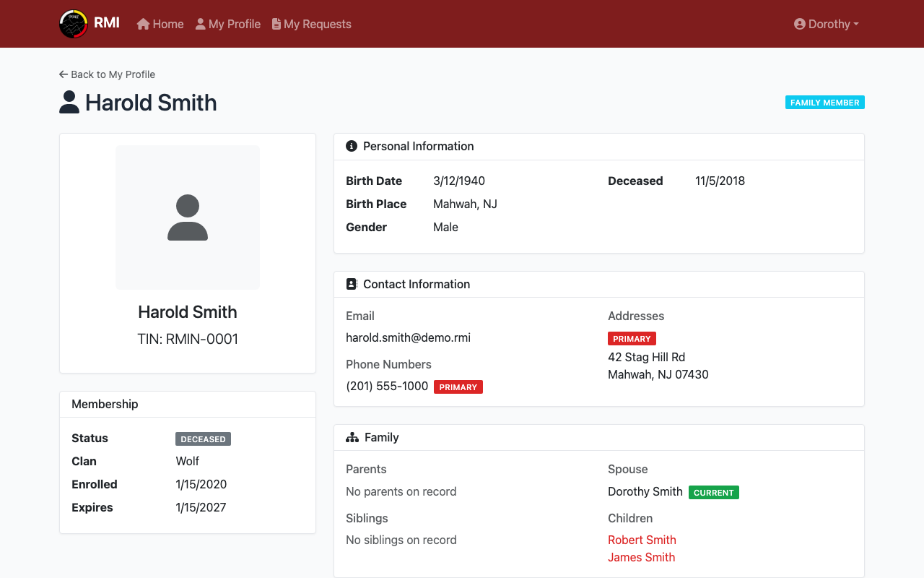Viewport: 924px width, 578px height.
Task: Click the user avatar icon next to Dorothy
Action: pos(798,24)
